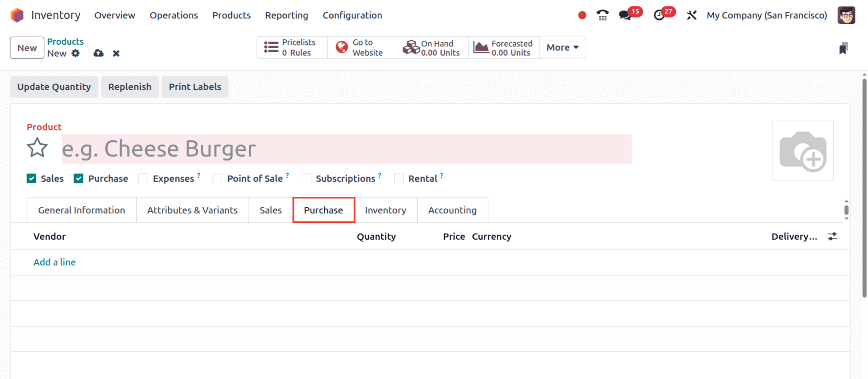Open the column options adjust icon
The image size is (868, 379).
pos(832,237)
